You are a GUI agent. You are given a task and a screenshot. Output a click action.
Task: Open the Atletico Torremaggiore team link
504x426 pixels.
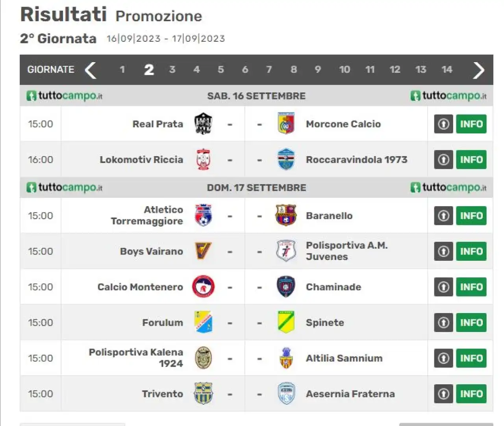point(147,216)
